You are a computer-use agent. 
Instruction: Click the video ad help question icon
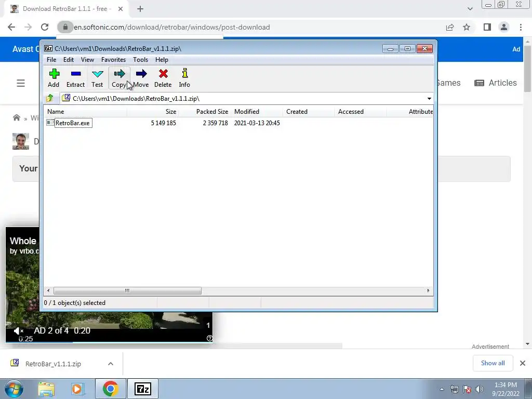coord(209,338)
